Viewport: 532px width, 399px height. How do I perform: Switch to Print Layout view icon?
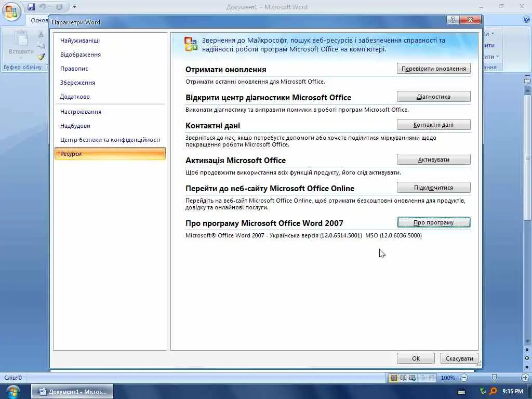click(x=394, y=378)
